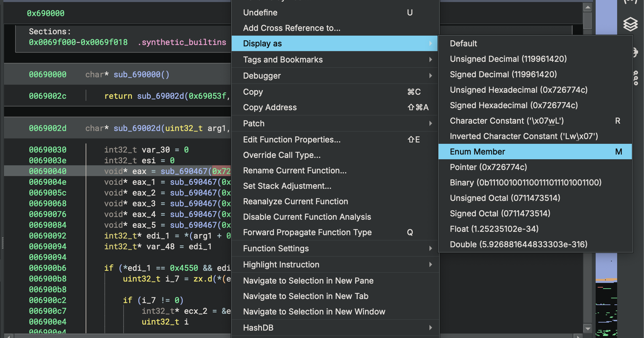Screen dimensions: 644x338
Task: Click sub_690000() function name
Action: pos(141,74)
